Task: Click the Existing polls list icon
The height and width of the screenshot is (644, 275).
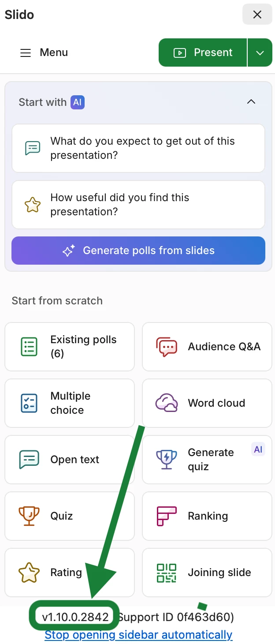Action: [29, 347]
